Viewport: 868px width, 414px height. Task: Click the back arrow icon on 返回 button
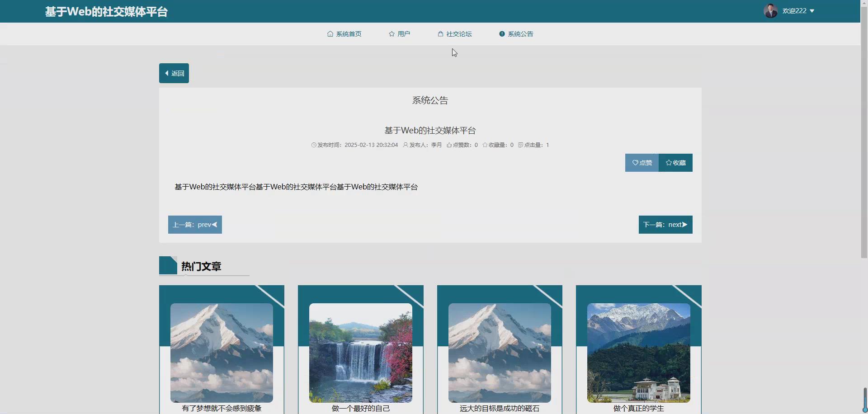click(x=168, y=73)
